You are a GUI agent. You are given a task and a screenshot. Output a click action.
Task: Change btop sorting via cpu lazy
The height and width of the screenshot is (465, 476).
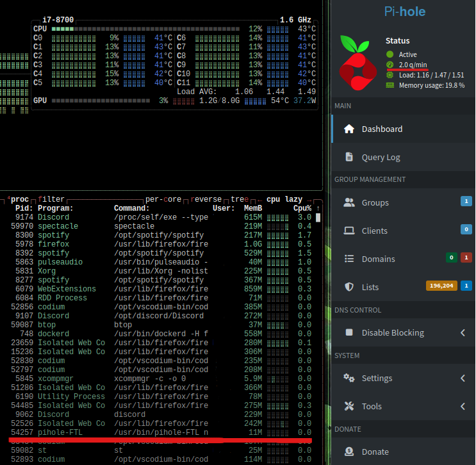point(284,199)
